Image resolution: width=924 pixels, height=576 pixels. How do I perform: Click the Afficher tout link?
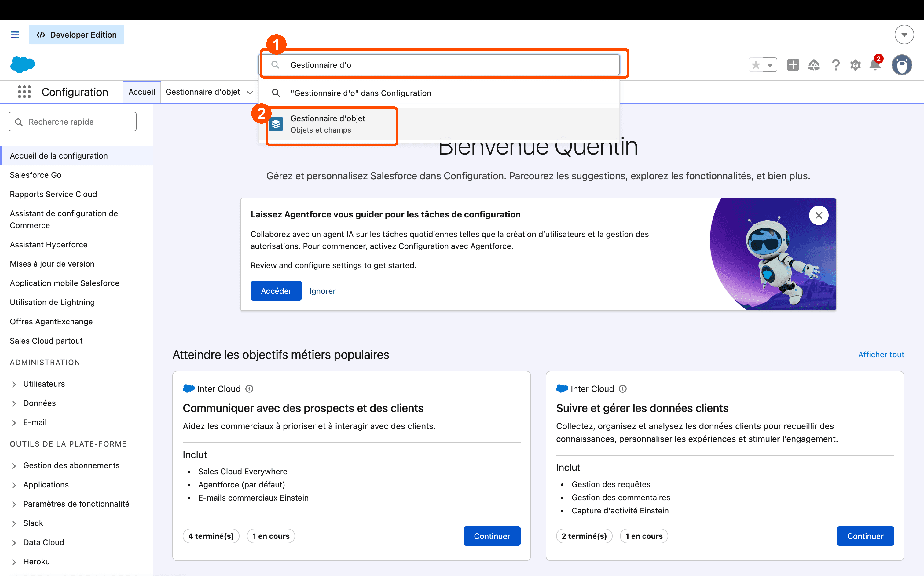tap(881, 354)
